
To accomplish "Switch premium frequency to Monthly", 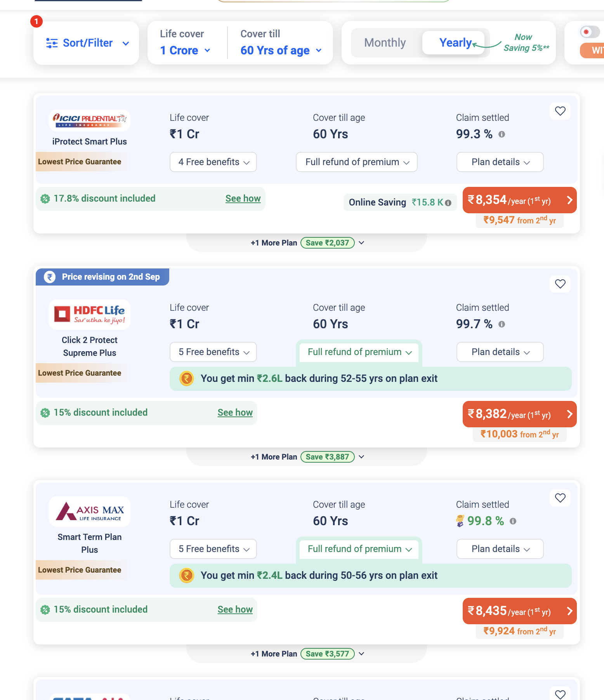I will click(x=385, y=43).
